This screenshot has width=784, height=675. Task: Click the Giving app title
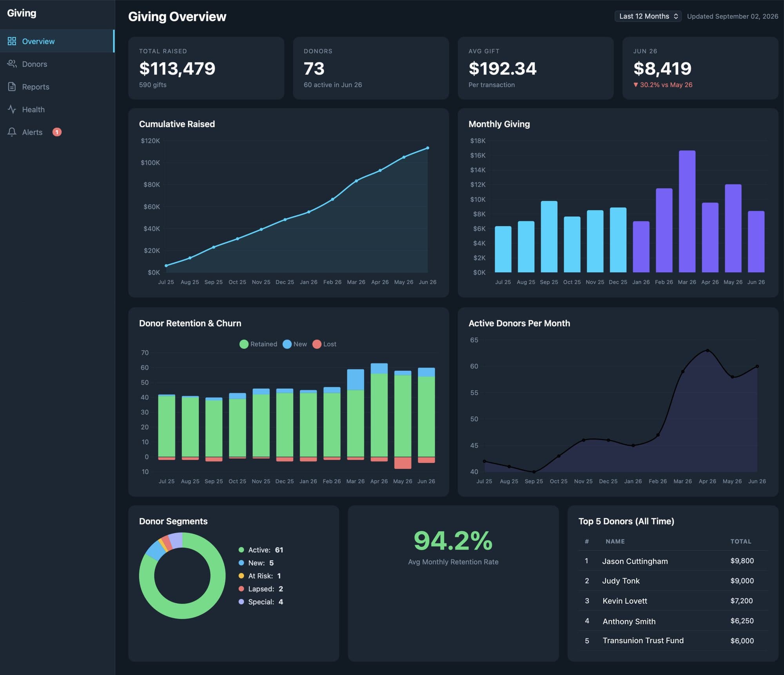pyautogui.click(x=22, y=13)
